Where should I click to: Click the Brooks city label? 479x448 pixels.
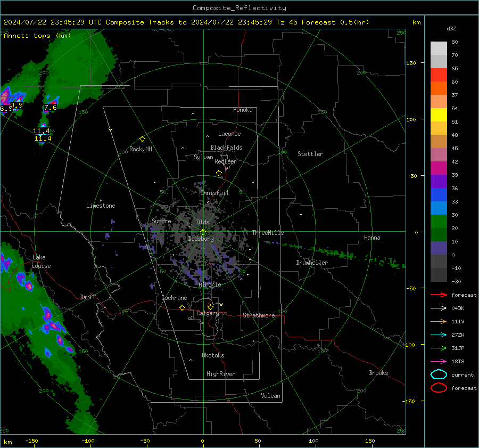(x=378, y=373)
